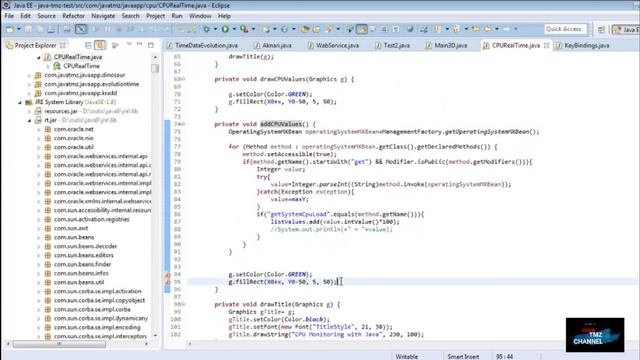Screen dimensions: 640x360
Task: Maximize the Project Explorer panel icon
Action: tap(151, 45)
